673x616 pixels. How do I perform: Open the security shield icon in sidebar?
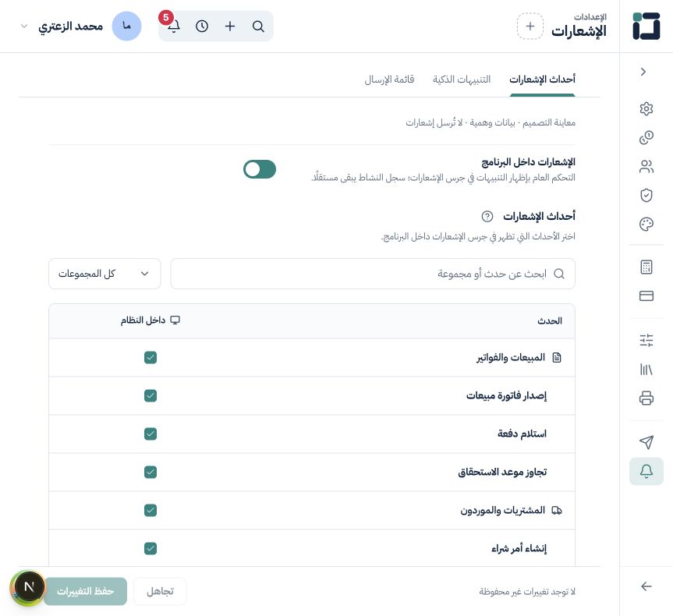646,195
